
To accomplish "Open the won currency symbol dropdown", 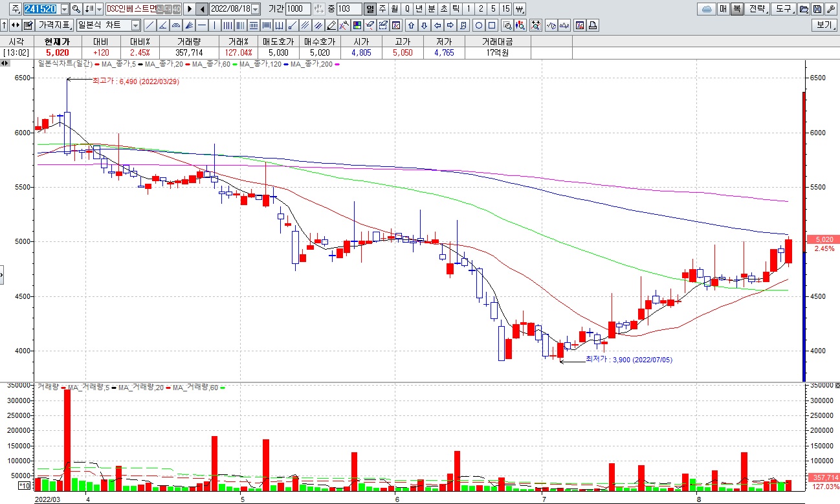I will point(520,9).
